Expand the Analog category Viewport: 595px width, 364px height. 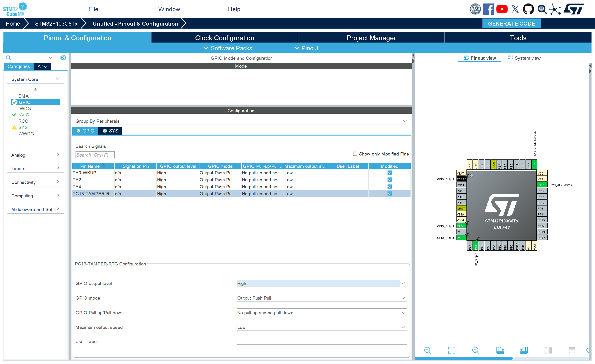[x=36, y=155]
